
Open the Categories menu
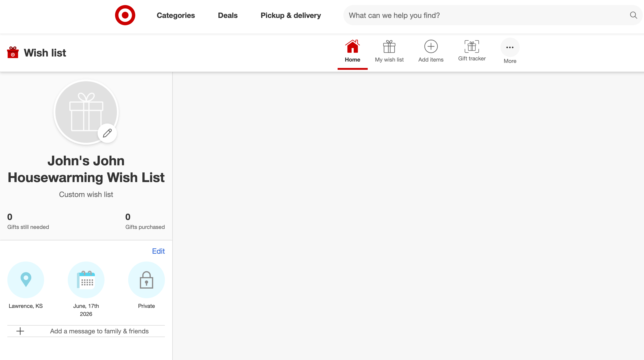(175, 15)
